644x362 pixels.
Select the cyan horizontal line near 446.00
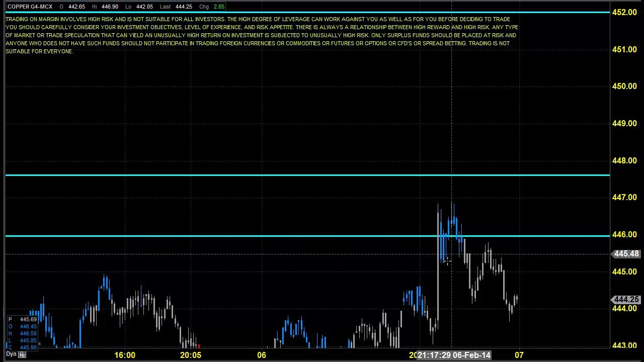(307, 236)
